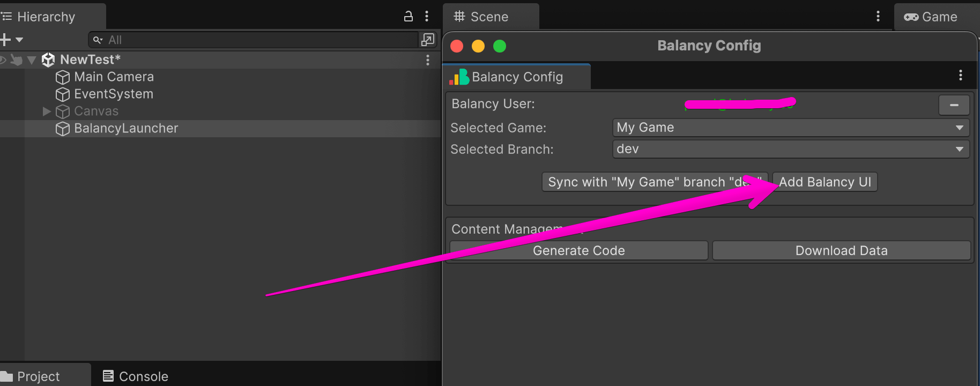Image resolution: width=980 pixels, height=386 pixels.
Task: Toggle the unlocked padlock in the Hierarchy header
Action: click(408, 17)
